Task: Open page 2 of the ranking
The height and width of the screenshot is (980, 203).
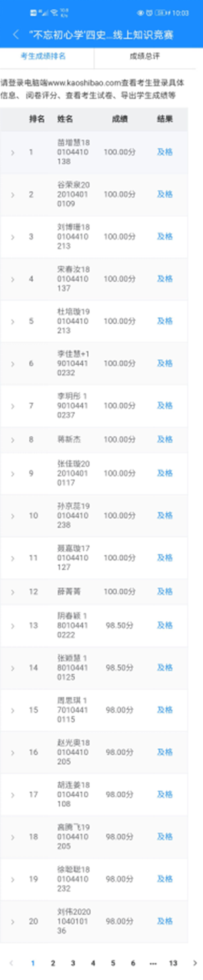Action: pyautogui.click(x=53, y=963)
